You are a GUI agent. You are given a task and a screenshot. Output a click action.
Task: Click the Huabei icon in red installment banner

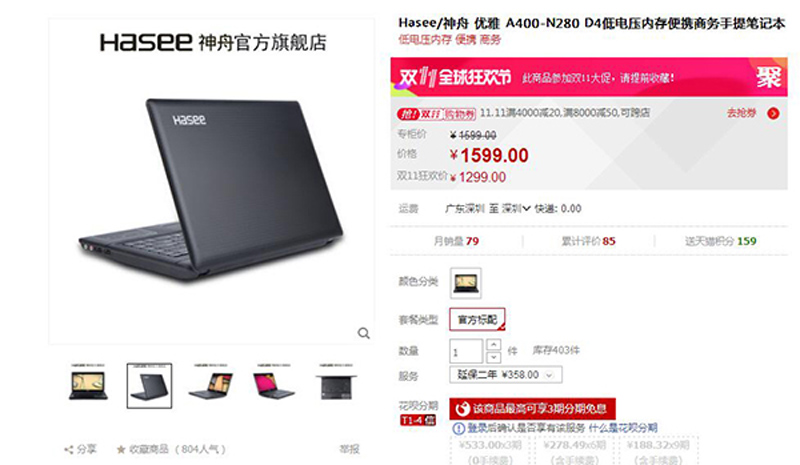click(462, 409)
